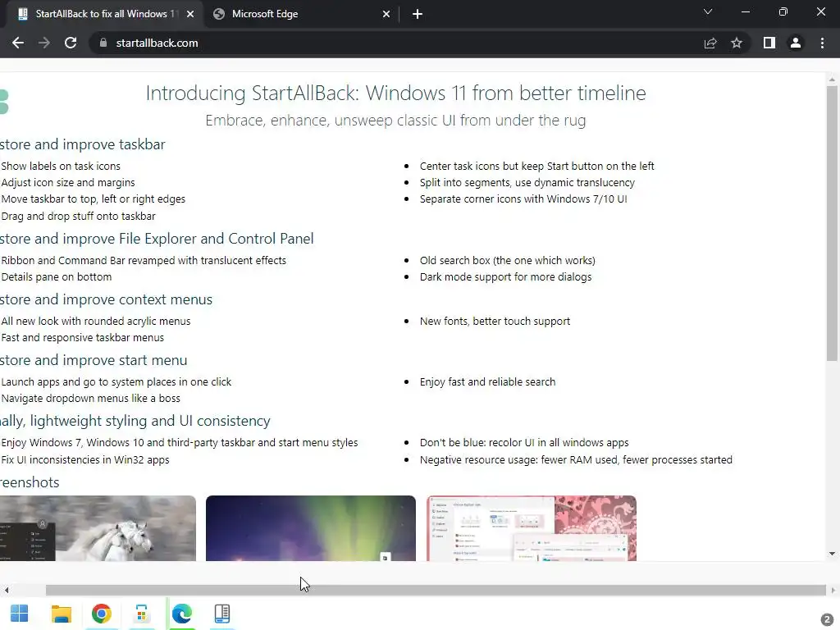The width and height of the screenshot is (840, 630).
Task: Open the Chrome three-dot menu
Action: point(822,43)
